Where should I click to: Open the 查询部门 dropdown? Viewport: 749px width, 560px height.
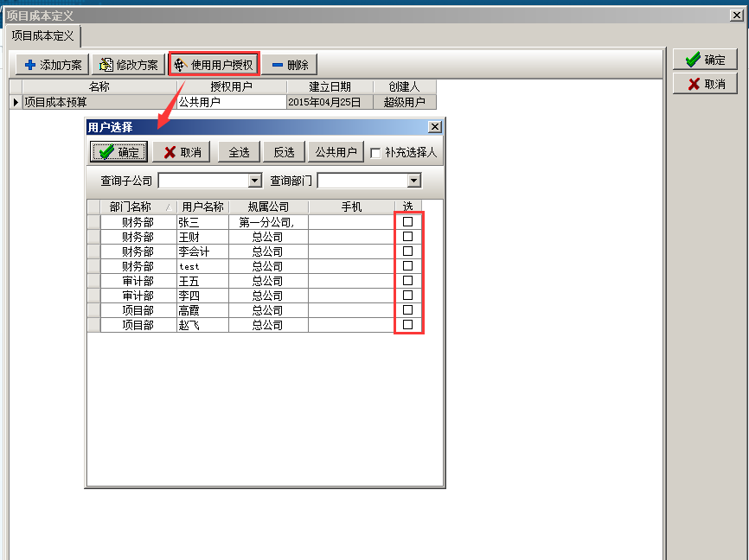tap(414, 181)
